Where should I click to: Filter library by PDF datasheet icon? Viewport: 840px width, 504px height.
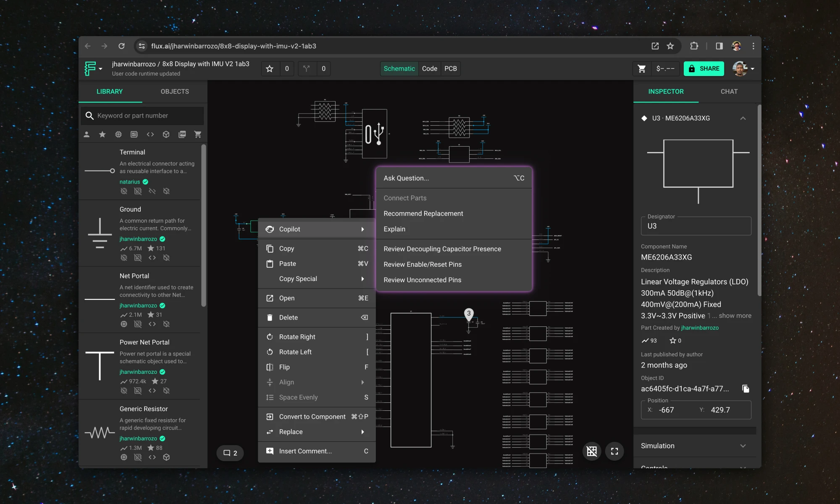182,134
